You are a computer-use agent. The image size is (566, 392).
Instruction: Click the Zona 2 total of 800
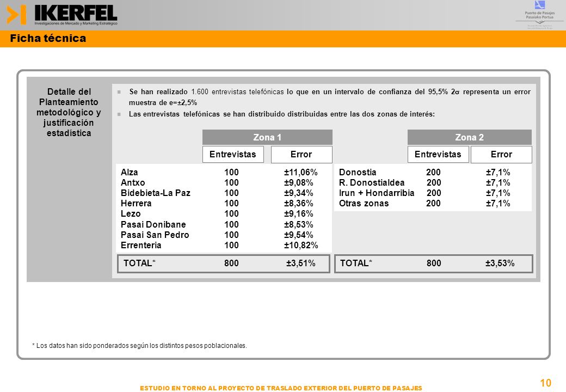click(x=434, y=264)
